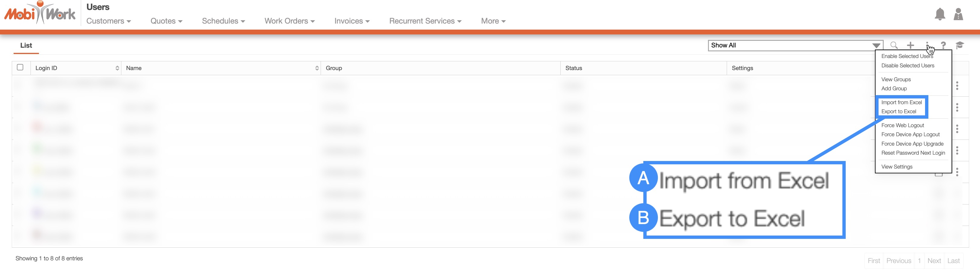Choose Export to Excel from menu
This screenshot has width=980, height=270.
pyautogui.click(x=898, y=111)
